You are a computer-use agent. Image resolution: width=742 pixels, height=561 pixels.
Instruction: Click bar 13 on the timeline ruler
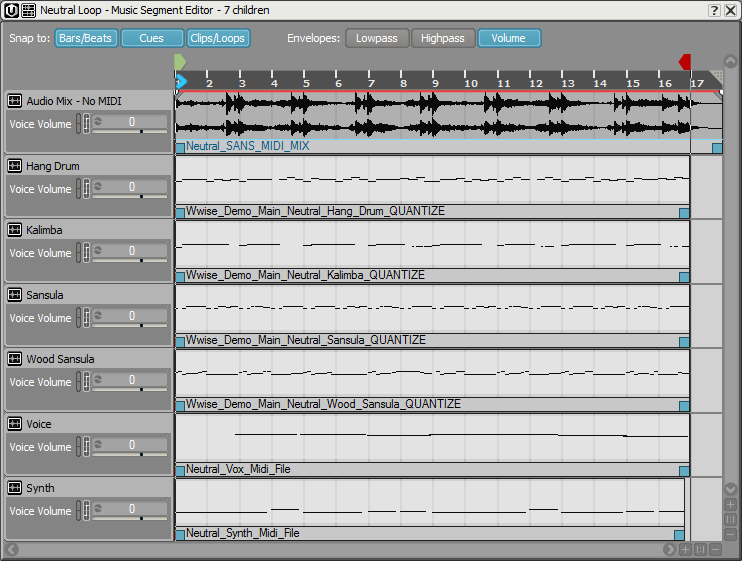[x=567, y=83]
